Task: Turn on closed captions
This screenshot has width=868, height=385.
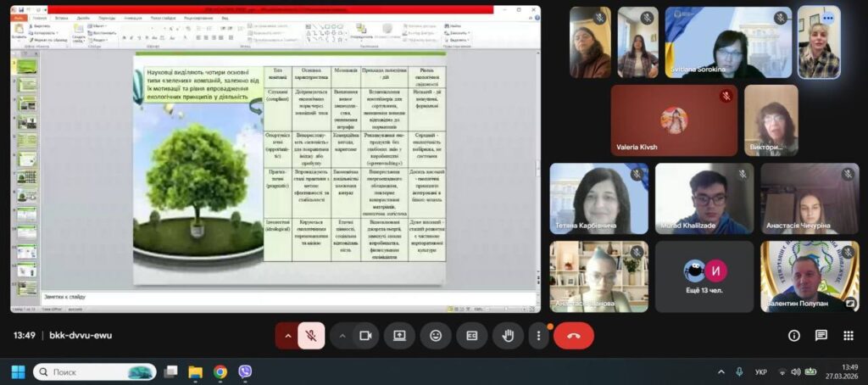Action: (x=472, y=336)
